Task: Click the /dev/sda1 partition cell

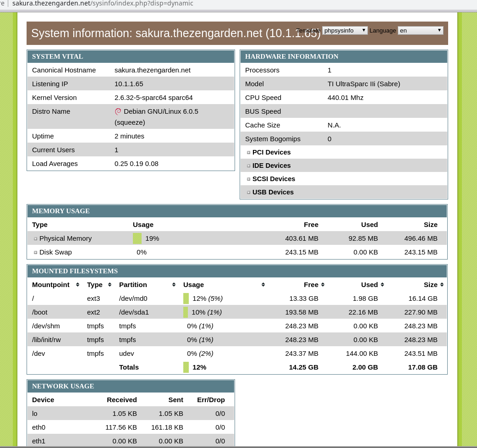Action: pyautogui.click(x=134, y=312)
